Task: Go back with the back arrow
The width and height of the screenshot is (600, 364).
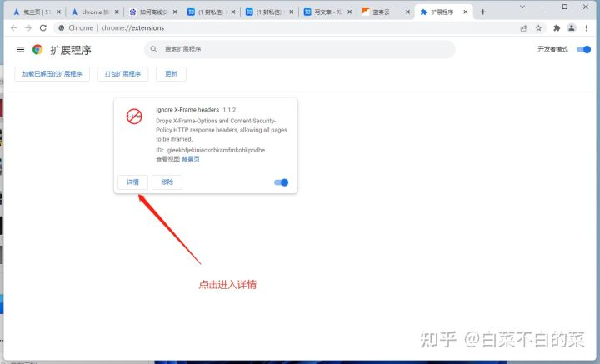Action: pos(14,28)
